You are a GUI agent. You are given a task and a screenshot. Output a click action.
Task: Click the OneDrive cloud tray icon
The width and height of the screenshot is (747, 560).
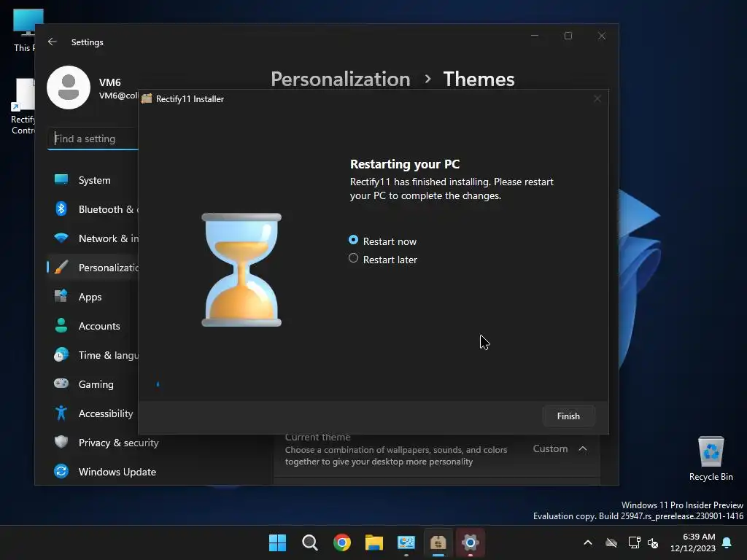(x=611, y=542)
